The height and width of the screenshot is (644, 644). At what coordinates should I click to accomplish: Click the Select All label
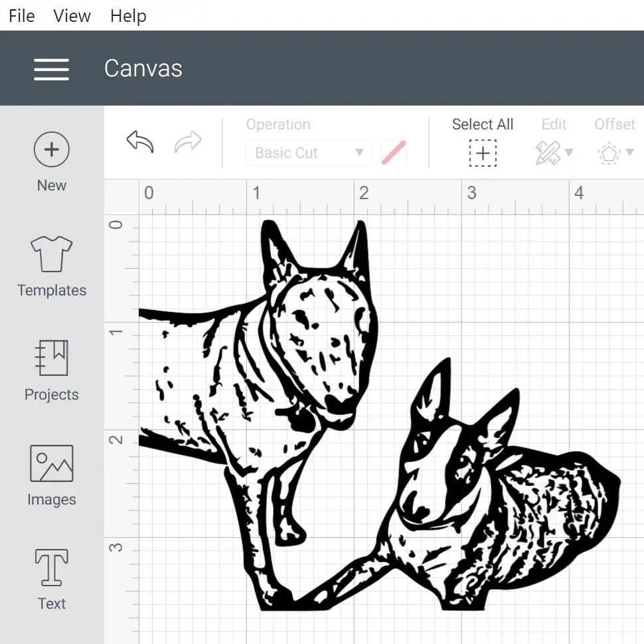coord(483,124)
